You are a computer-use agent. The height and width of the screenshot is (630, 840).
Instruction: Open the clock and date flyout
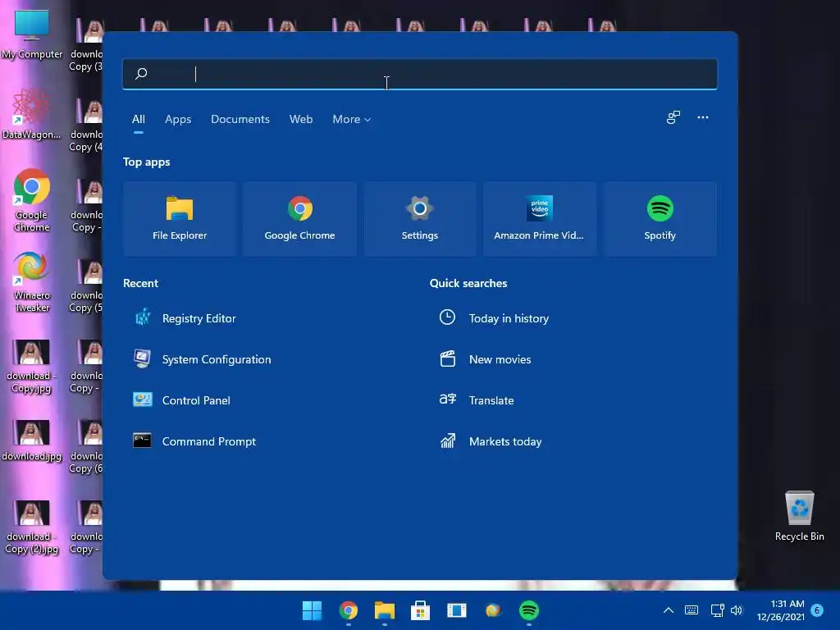point(780,610)
